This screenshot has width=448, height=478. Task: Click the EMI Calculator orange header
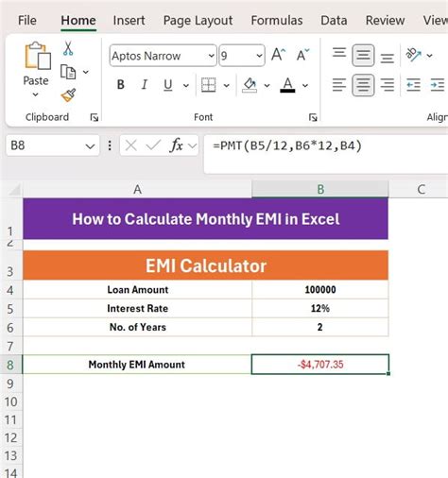[x=206, y=265]
